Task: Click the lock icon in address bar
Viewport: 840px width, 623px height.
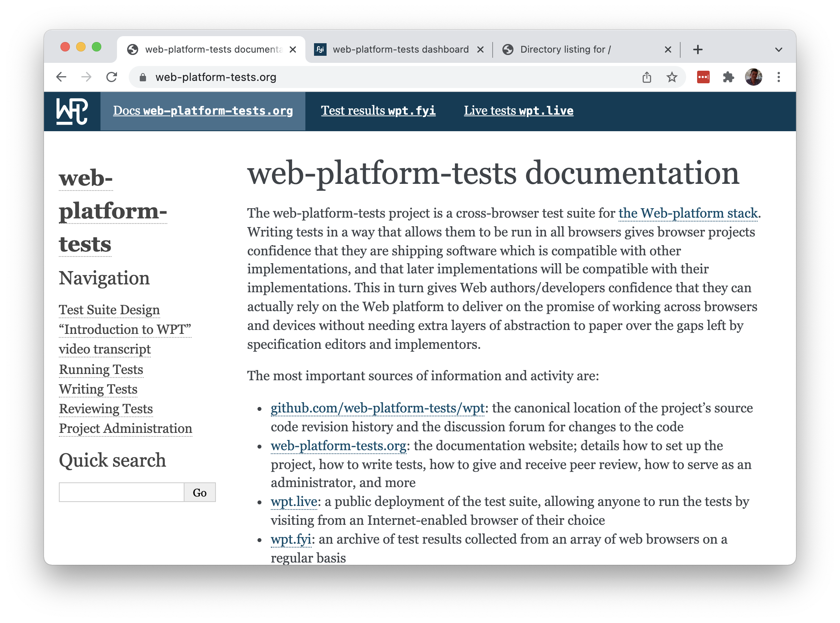Action: click(x=143, y=77)
